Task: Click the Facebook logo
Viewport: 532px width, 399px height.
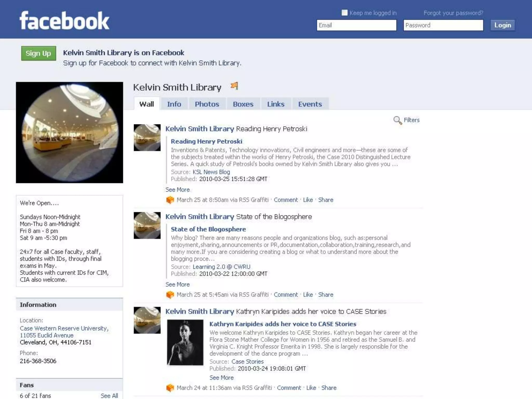Action: 64,21
